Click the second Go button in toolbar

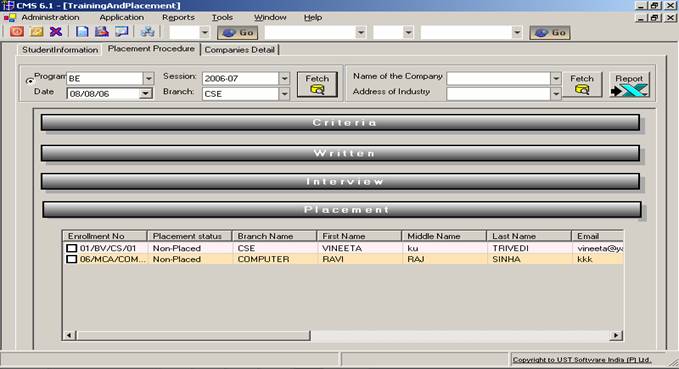click(x=550, y=32)
